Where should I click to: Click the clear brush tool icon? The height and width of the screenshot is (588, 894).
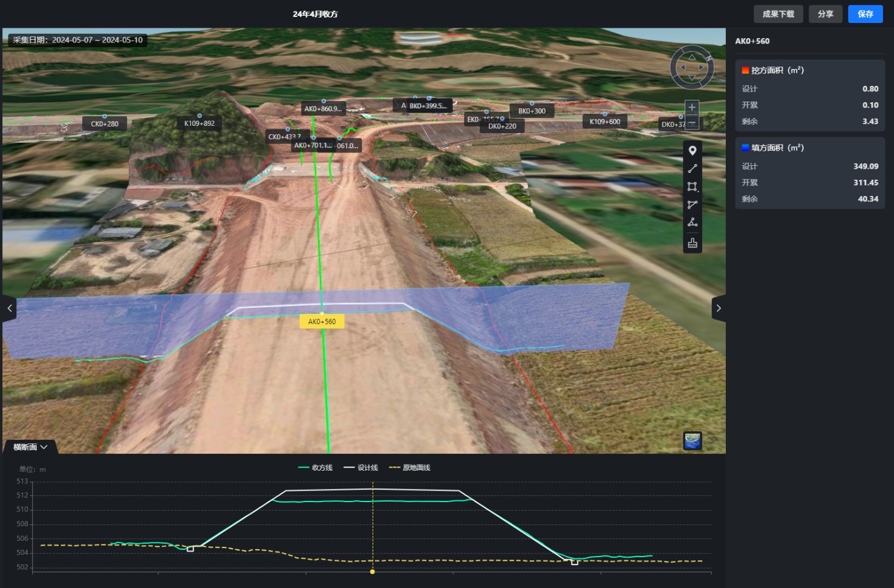point(693,243)
